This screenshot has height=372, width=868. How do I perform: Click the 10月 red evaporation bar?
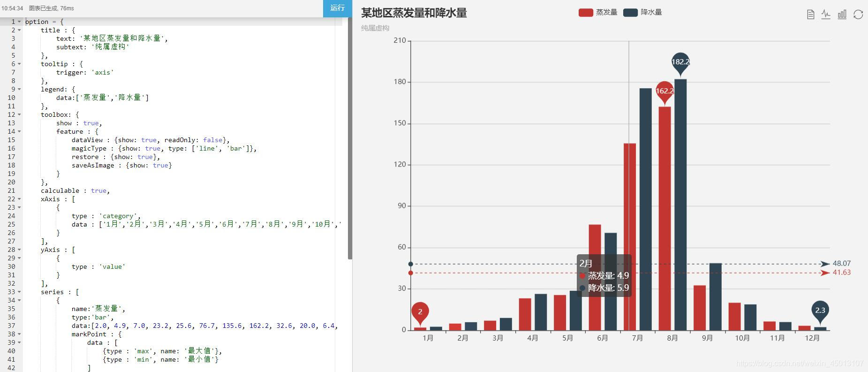(734, 317)
